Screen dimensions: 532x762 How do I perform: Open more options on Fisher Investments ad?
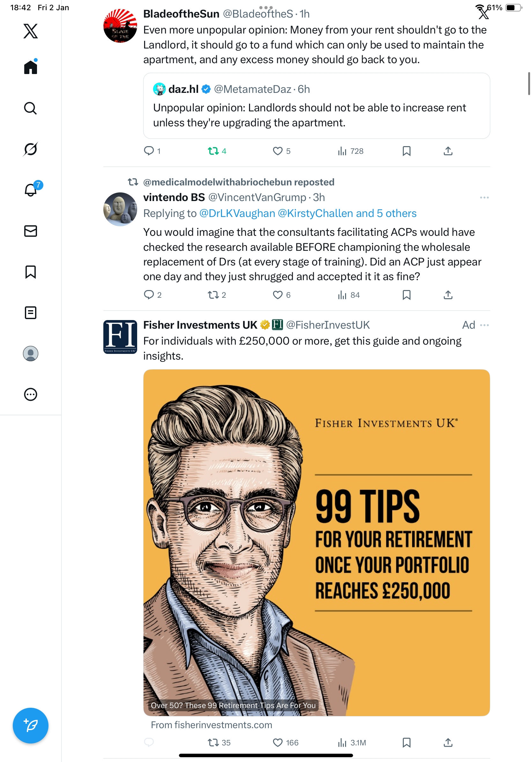pyautogui.click(x=484, y=325)
